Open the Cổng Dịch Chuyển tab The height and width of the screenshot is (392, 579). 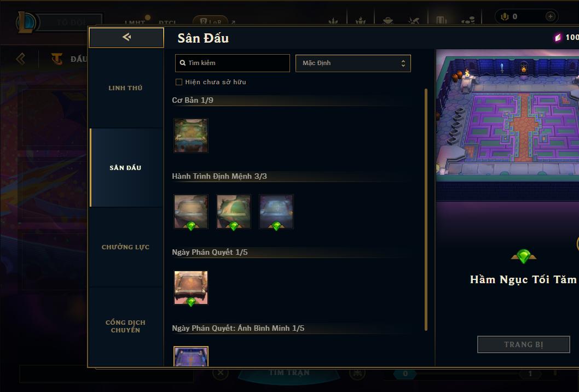(x=125, y=326)
